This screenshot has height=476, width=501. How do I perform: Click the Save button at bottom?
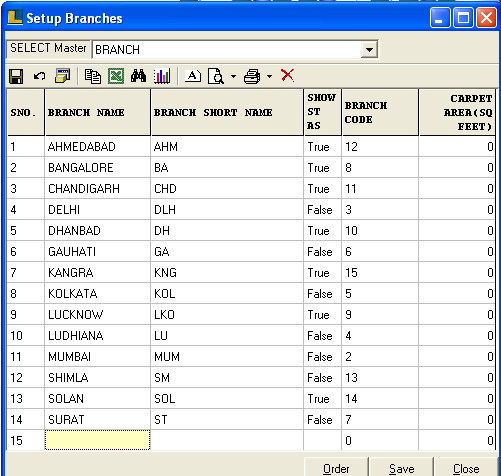[x=401, y=468]
